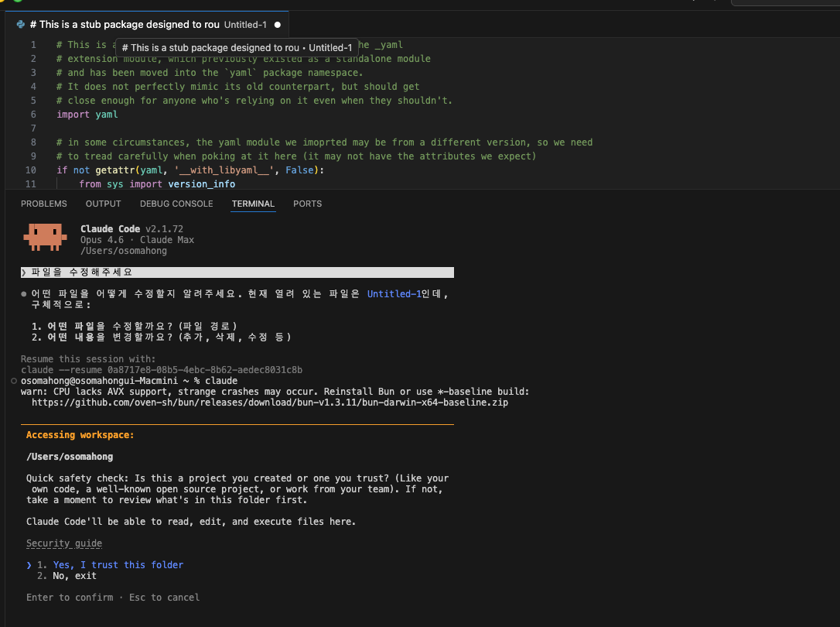
Task: Open the Untitled-1 file link in terminal
Action: [x=394, y=294]
